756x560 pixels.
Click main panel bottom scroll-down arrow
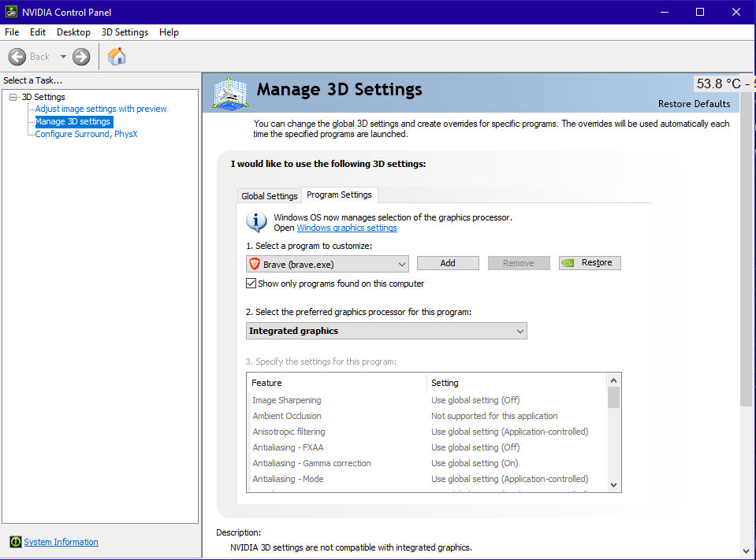pyautogui.click(x=746, y=551)
